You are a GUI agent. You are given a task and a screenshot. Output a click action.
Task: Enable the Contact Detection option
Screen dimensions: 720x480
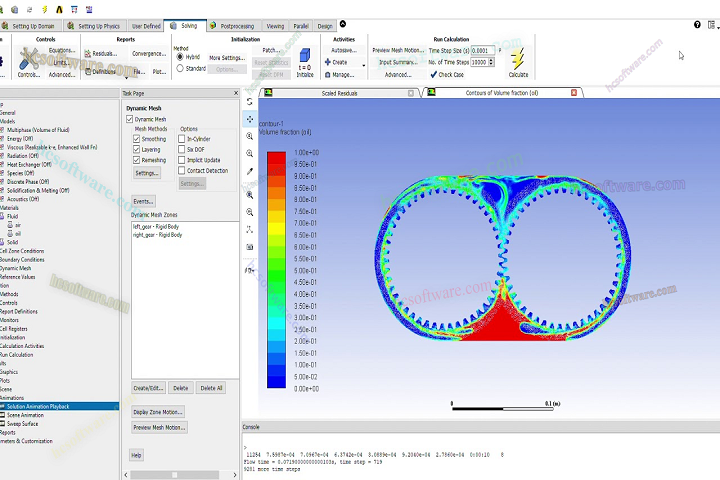[x=181, y=170]
